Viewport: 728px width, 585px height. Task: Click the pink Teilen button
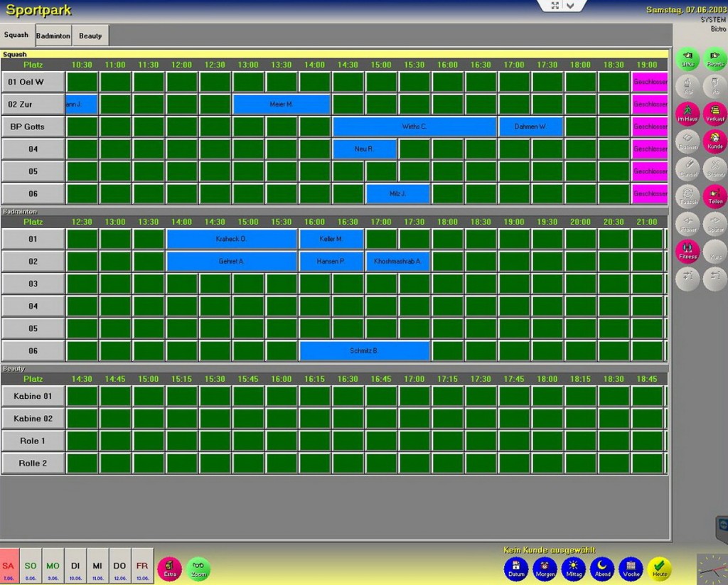[715, 196]
